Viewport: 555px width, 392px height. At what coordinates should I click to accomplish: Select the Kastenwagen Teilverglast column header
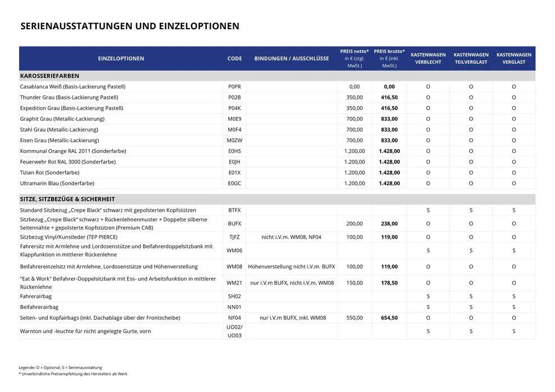tap(471, 59)
